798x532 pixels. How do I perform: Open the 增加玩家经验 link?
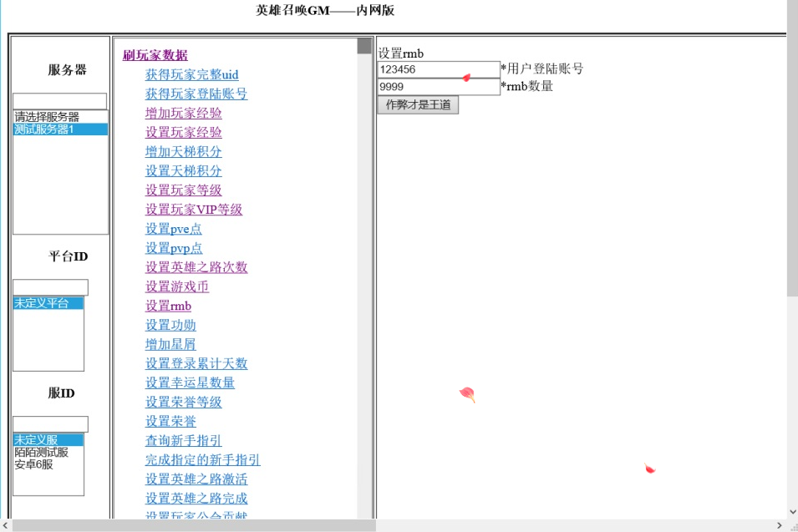(183, 113)
